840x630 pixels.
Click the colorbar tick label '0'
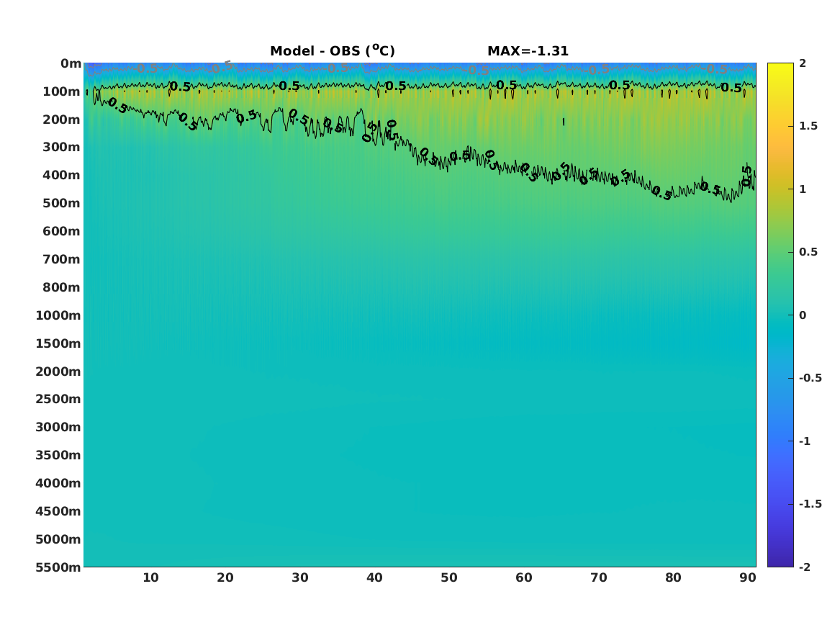803,315
